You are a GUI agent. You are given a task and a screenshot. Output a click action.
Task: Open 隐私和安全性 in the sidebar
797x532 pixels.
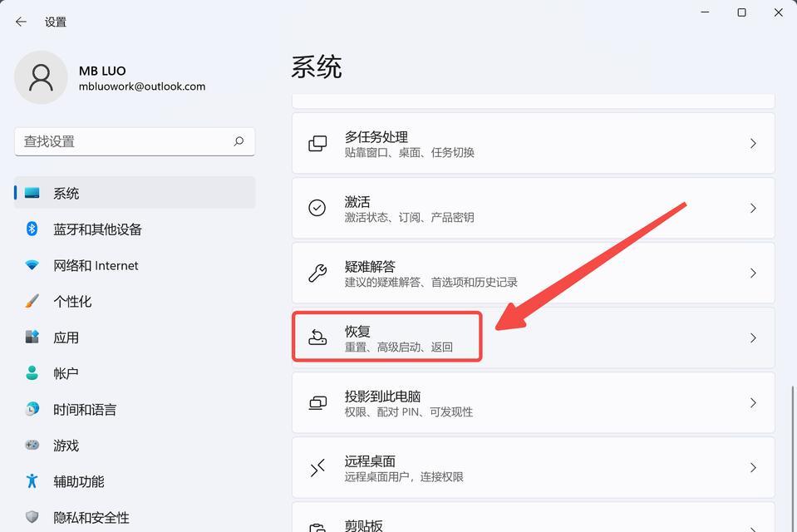pyautogui.click(x=135, y=517)
